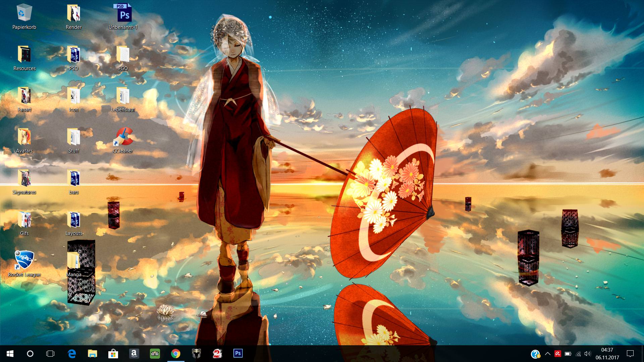Select the Rocket League shortcut
The width and height of the screenshot is (644, 362).
24,264
